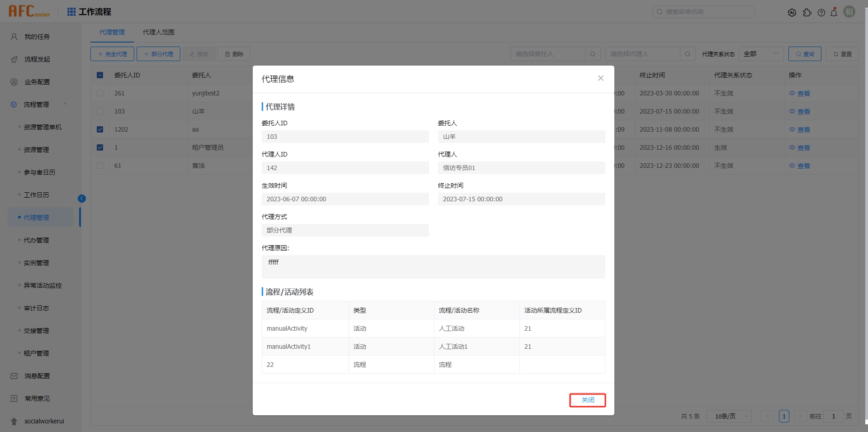The image size is (868, 432).
Task: Click the 查看 link for 黄洁 row
Action: [804, 166]
